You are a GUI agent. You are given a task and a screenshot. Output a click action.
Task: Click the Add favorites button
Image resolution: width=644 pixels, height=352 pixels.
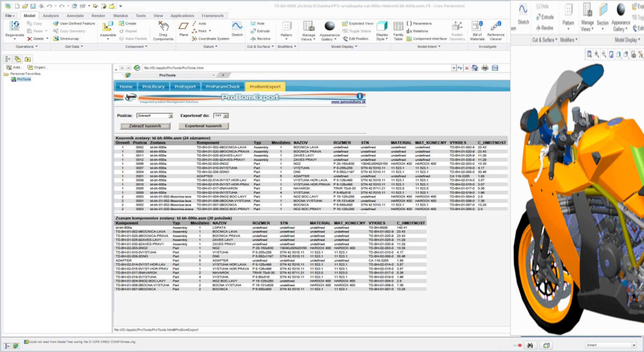[14, 67]
